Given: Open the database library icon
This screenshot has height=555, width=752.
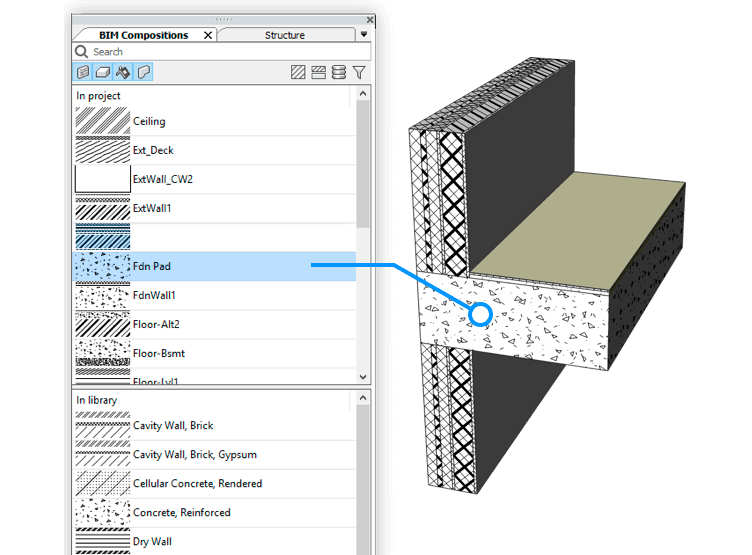Looking at the screenshot, I should (339, 72).
